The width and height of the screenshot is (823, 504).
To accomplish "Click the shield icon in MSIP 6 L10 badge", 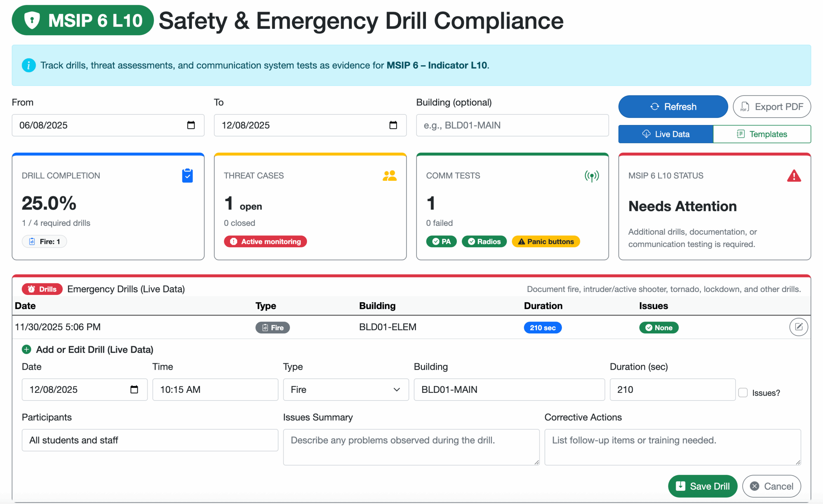I will pyautogui.click(x=32, y=20).
